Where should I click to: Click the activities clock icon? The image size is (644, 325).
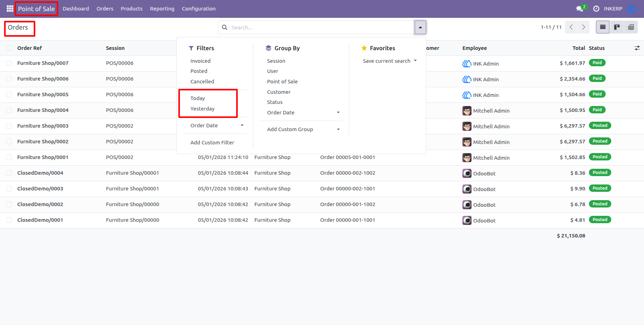click(596, 9)
